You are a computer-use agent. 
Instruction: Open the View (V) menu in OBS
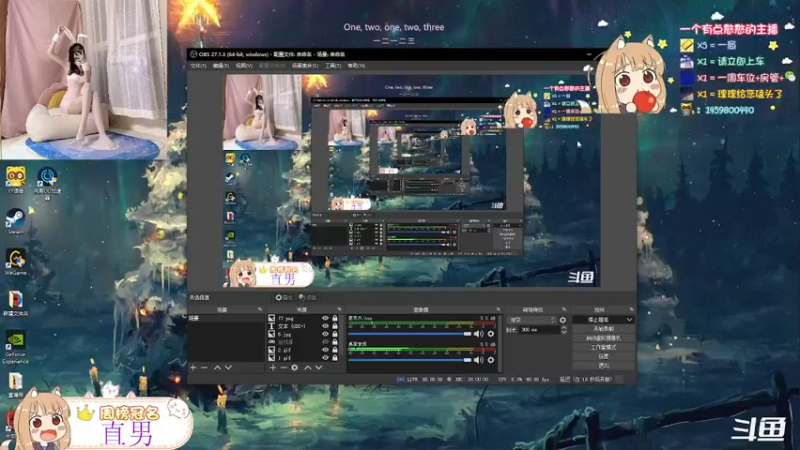[x=244, y=66]
